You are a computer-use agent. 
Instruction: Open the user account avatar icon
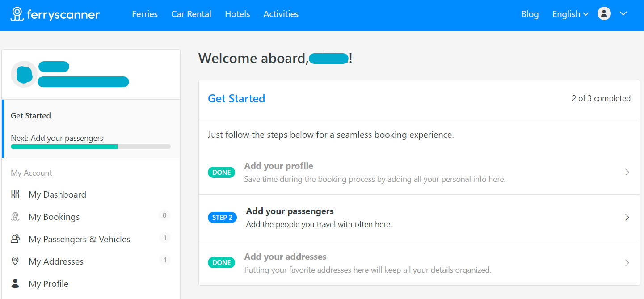(x=604, y=13)
